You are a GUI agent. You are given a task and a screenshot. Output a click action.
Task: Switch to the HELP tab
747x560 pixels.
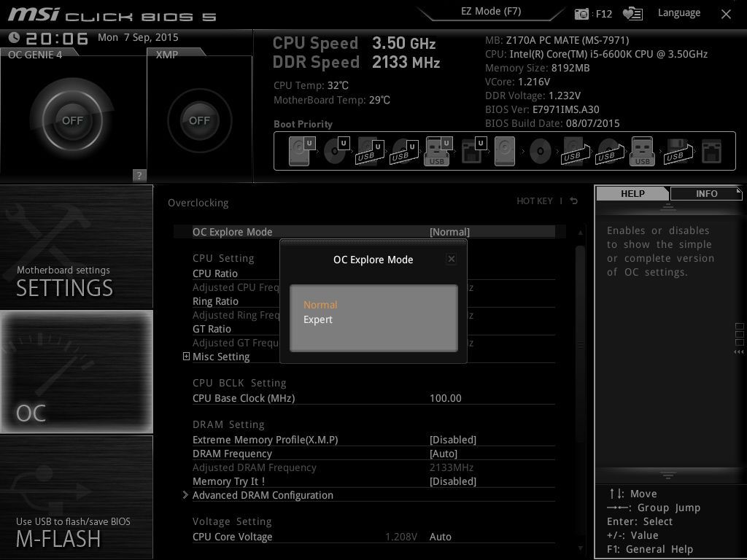(632, 193)
